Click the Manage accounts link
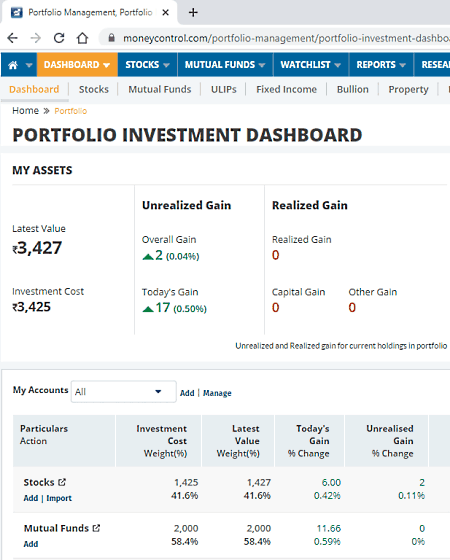The width and height of the screenshot is (450, 560). [x=217, y=393]
